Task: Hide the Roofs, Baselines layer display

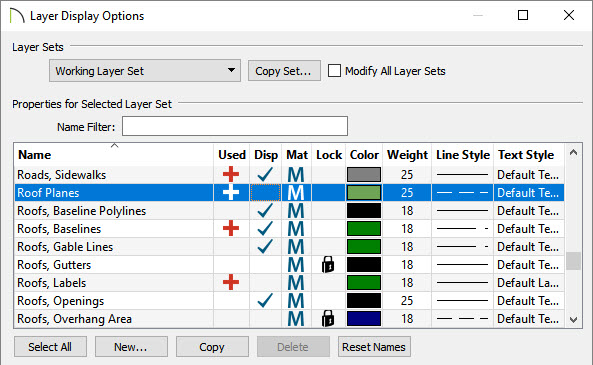Action: click(x=265, y=228)
